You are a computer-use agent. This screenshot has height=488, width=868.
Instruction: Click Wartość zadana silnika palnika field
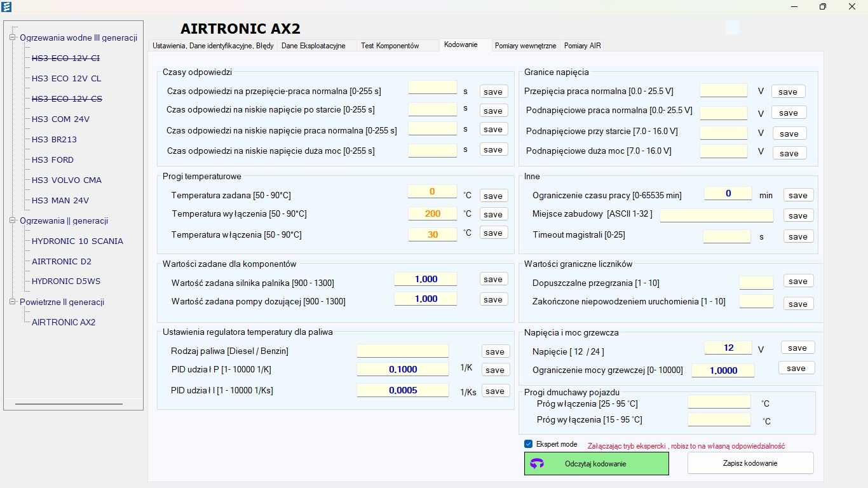426,279
